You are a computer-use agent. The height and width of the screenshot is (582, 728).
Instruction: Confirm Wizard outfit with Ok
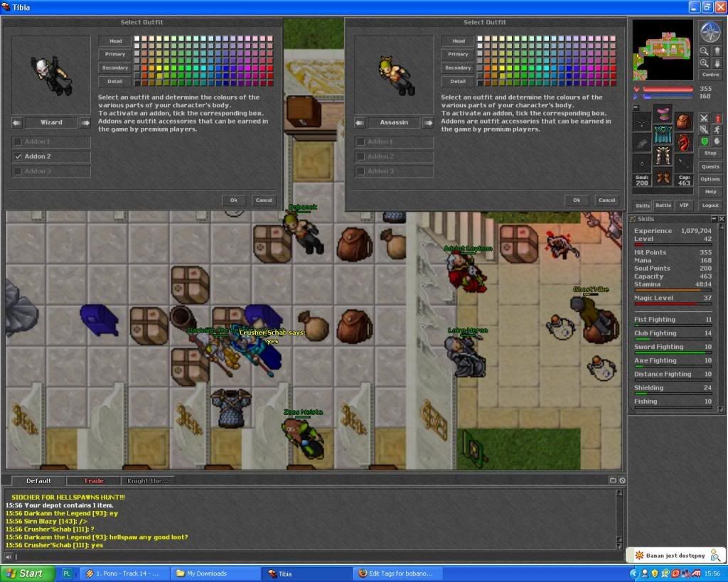pyautogui.click(x=233, y=200)
